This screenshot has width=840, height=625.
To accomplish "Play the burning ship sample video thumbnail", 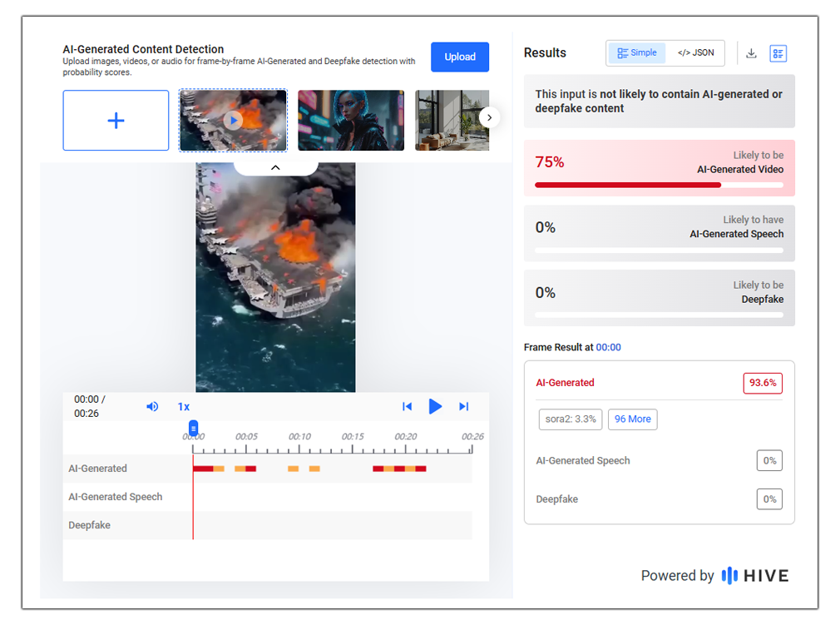I will click(233, 121).
